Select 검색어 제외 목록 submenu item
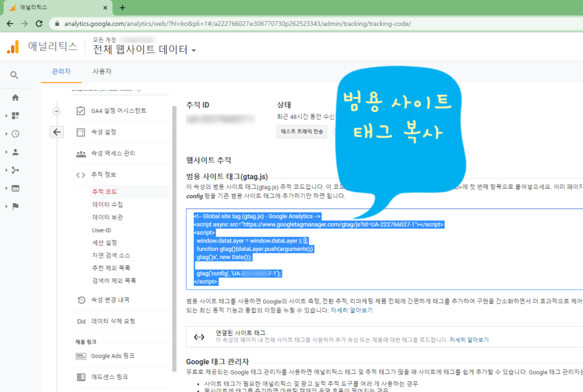 [114, 280]
